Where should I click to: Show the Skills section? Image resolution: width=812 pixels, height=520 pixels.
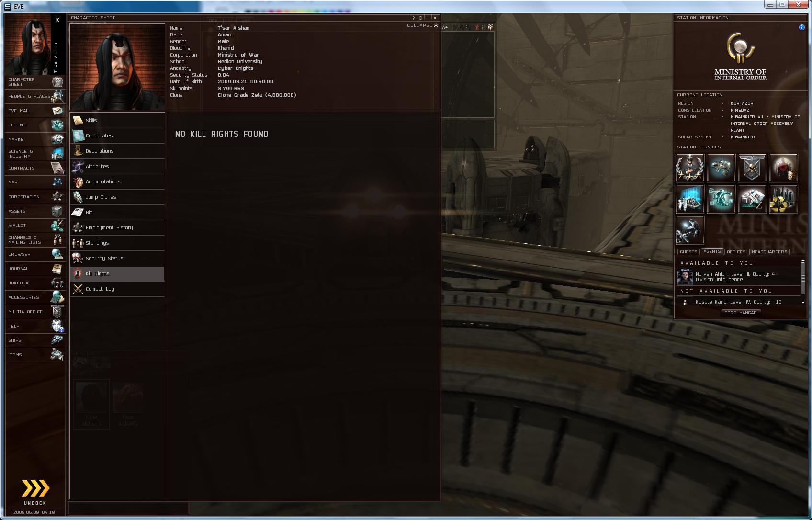click(x=117, y=121)
